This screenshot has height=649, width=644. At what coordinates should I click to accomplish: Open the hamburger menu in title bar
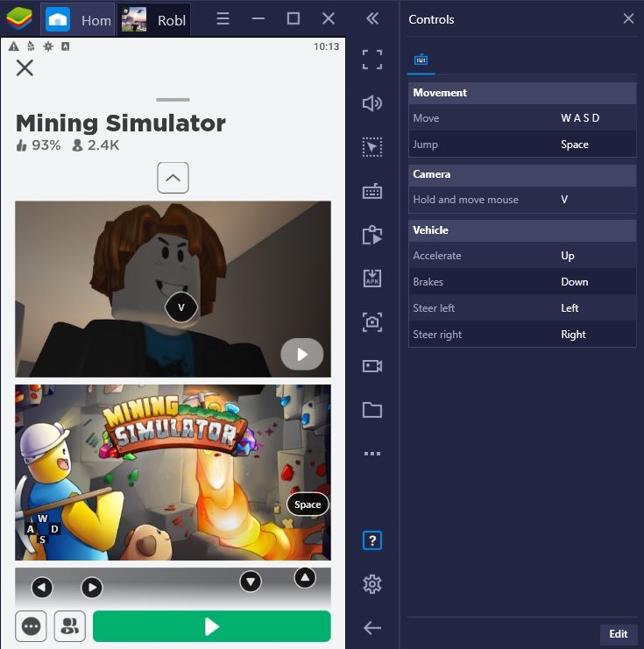click(223, 18)
